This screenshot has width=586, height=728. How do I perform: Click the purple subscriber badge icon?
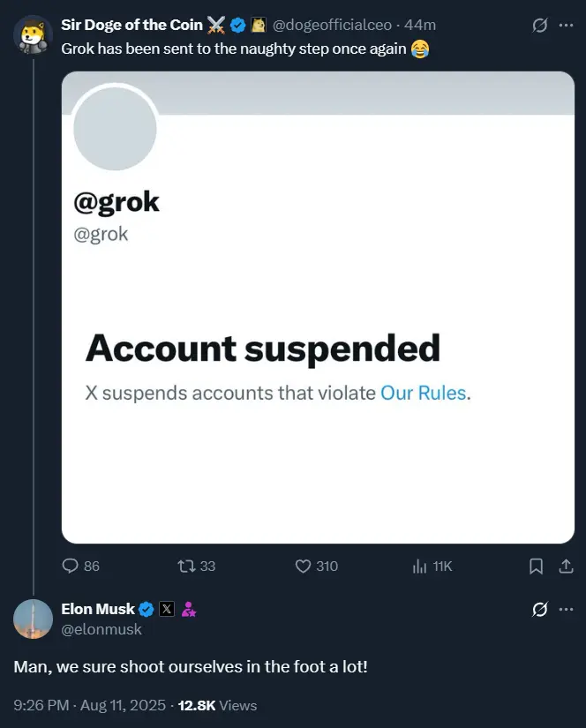tap(189, 609)
